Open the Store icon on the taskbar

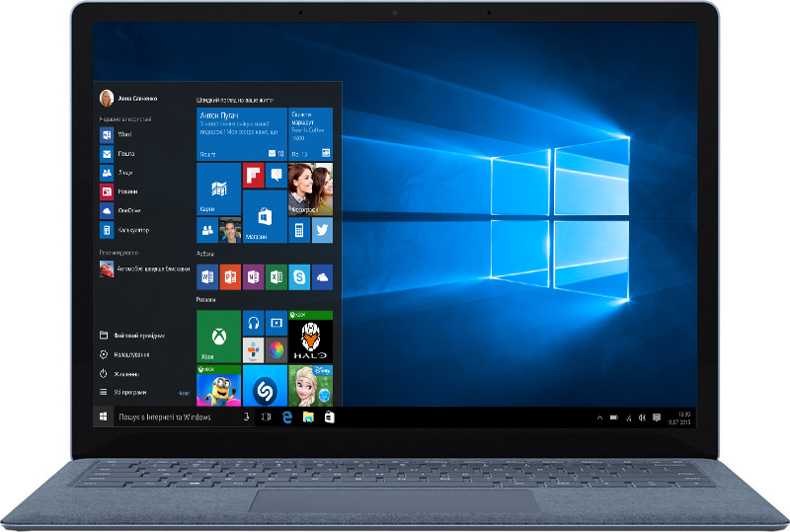tap(330, 418)
